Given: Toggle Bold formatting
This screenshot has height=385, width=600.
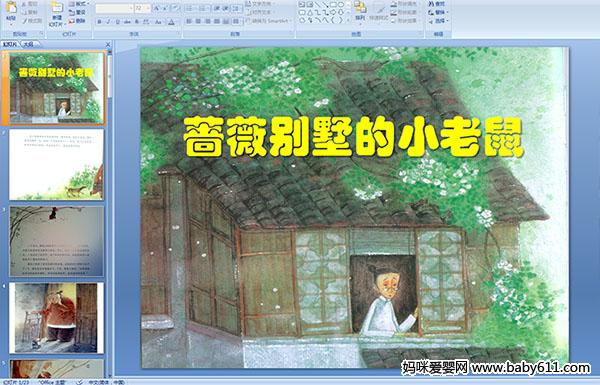Looking at the screenshot, I should coord(99,22).
